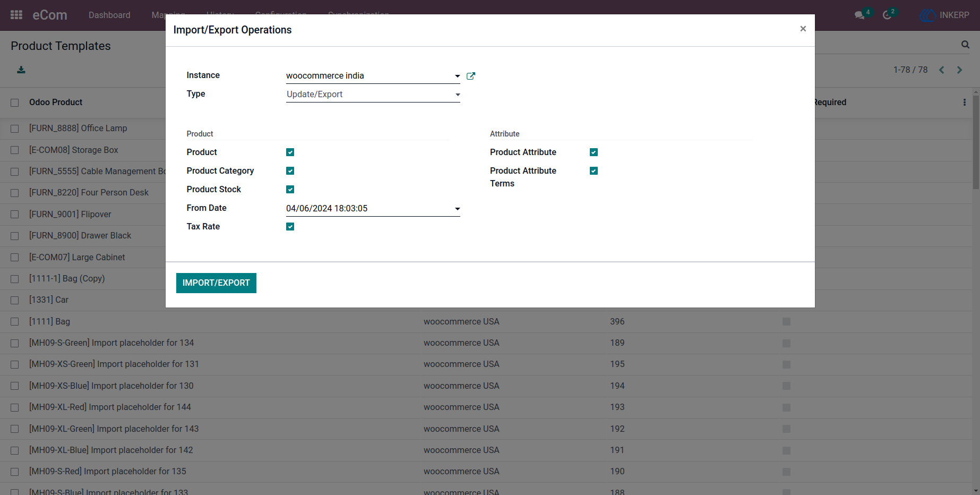Open the conversations chat icon
This screenshot has height=495, width=980.
tap(859, 15)
